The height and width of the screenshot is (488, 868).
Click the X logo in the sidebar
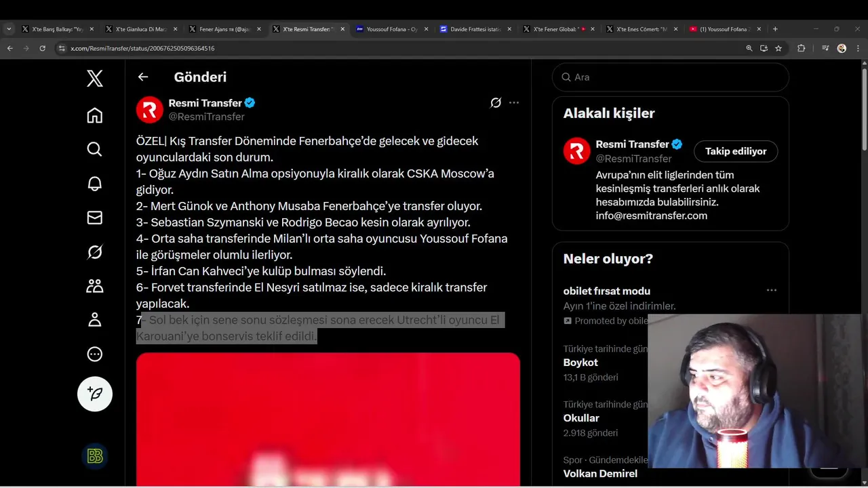pos(95,78)
